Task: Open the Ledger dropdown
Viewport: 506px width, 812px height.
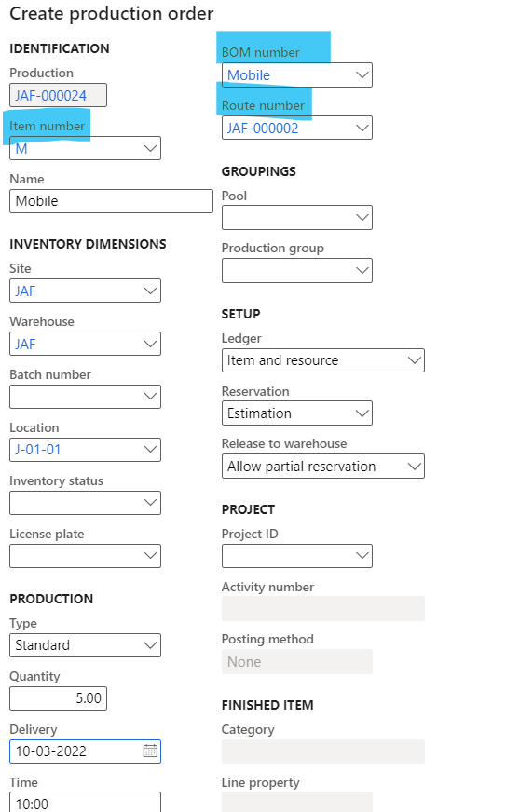Action: 323,360
